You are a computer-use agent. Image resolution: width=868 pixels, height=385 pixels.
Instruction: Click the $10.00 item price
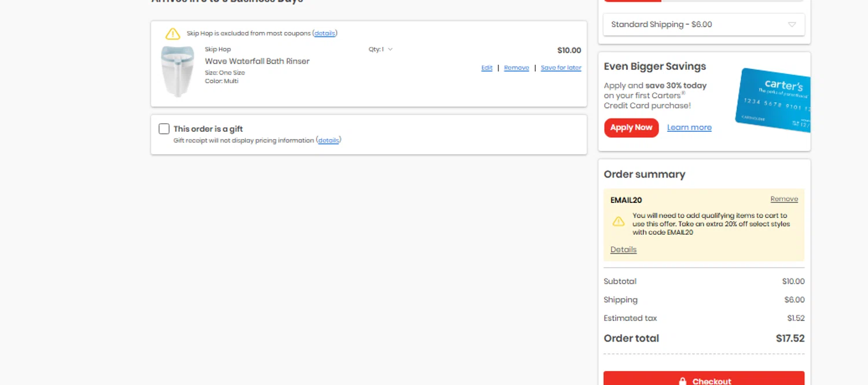pos(569,50)
